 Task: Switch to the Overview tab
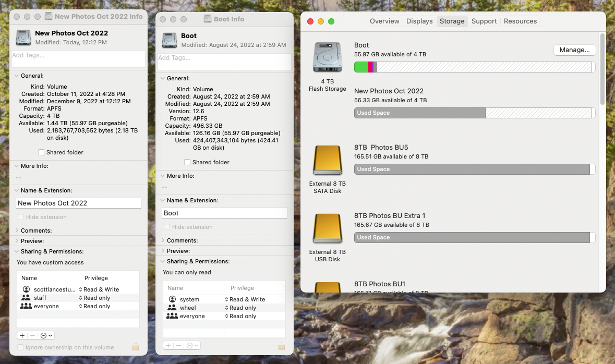pyautogui.click(x=384, y=21)
